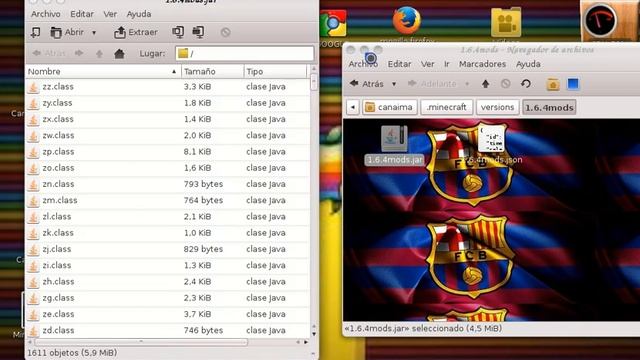Go to the canaima path segment

389,107
